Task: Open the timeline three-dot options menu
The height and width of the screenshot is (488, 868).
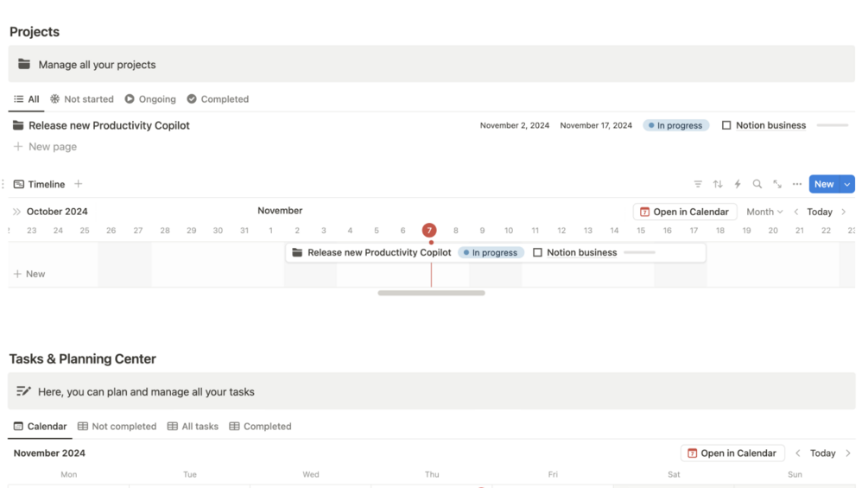Action: 797,184
